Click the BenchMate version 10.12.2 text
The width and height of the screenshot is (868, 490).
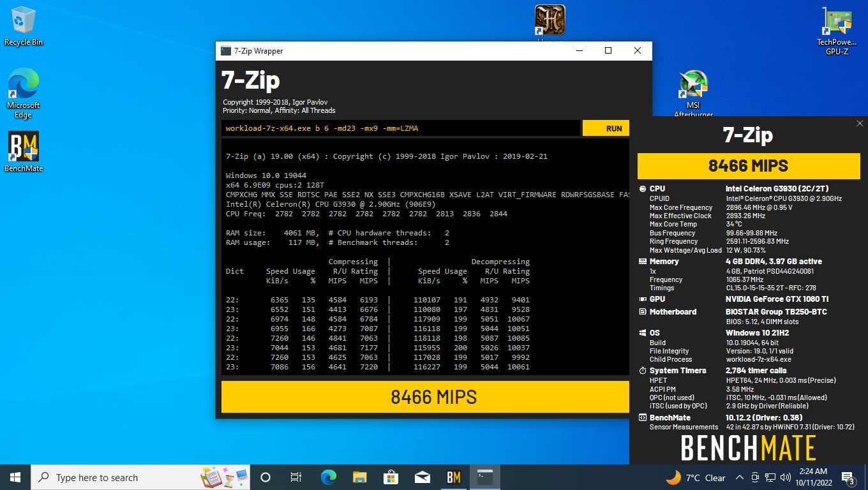click(765, 418)
